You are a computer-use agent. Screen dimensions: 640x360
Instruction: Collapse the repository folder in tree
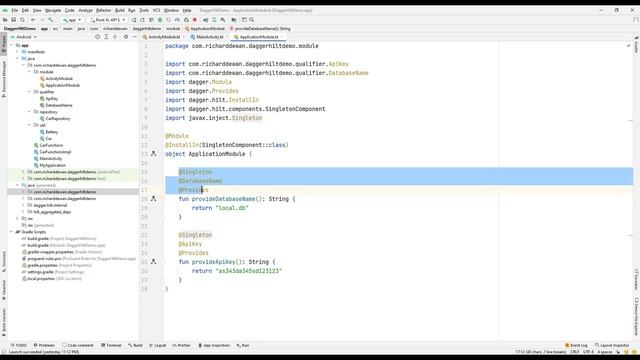click(29, 112)
